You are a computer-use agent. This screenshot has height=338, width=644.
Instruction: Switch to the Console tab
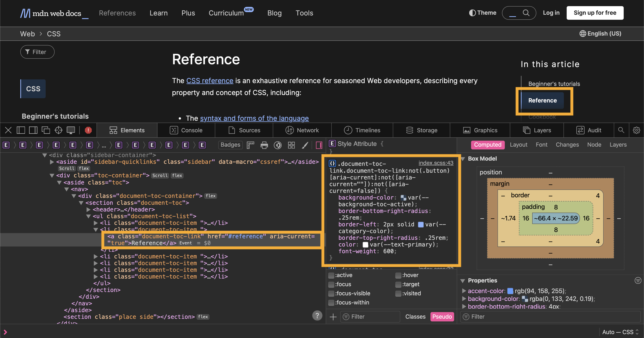(x=186, y=130)
